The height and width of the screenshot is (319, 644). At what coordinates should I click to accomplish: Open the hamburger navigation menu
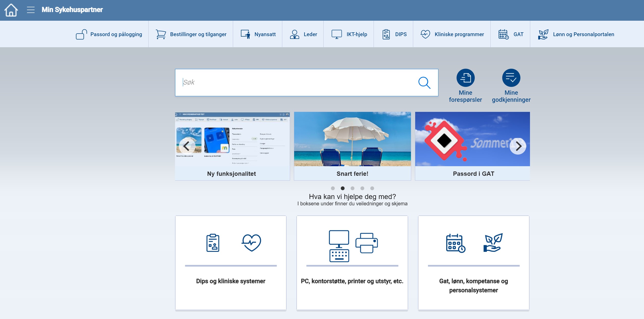(x=31, y=10)
